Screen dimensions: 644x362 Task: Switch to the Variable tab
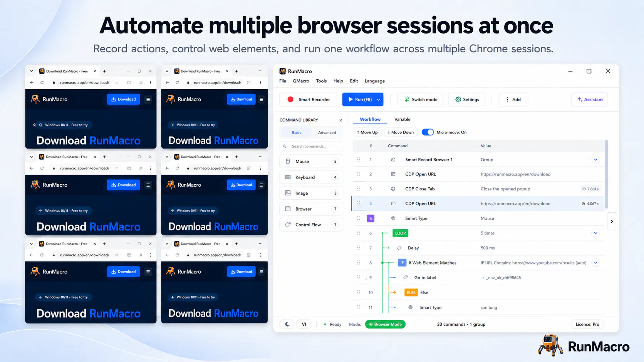click(402, 120)
